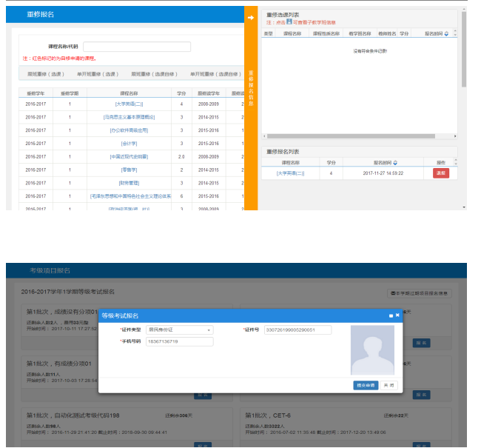Click the red 退报 button
This screenshot has width=481, height=448.
[440, 173]
